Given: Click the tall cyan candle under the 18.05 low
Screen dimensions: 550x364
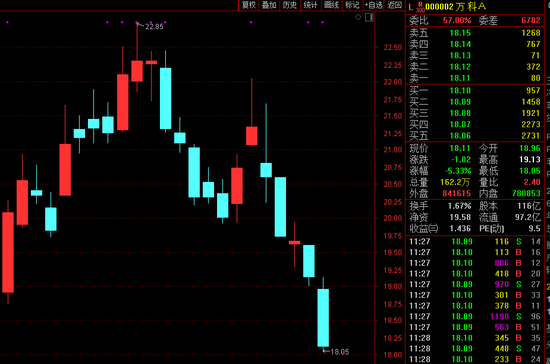Looking at the screenshot, I should click(323, 317).
